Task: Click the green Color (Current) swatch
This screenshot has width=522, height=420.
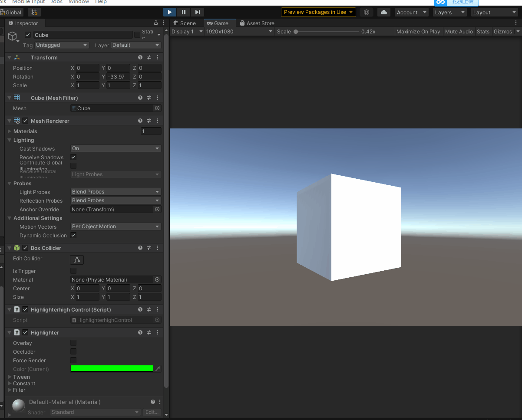Action: pyautogui.click(x=112, y=368)
